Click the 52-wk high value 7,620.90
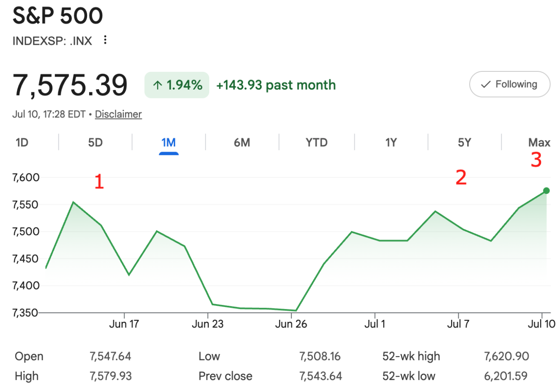Screen dimensions: 558x392 point(506,356)
